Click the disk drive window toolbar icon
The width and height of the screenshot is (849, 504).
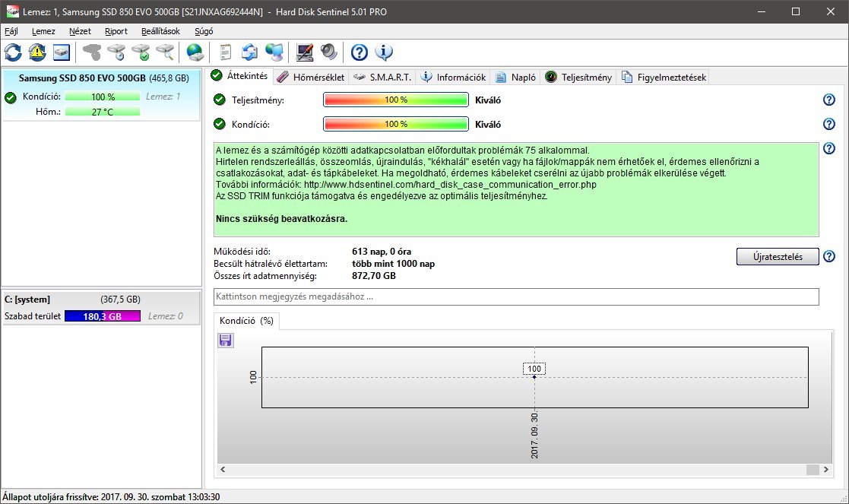pyautogui.click(x=61, y=52)
